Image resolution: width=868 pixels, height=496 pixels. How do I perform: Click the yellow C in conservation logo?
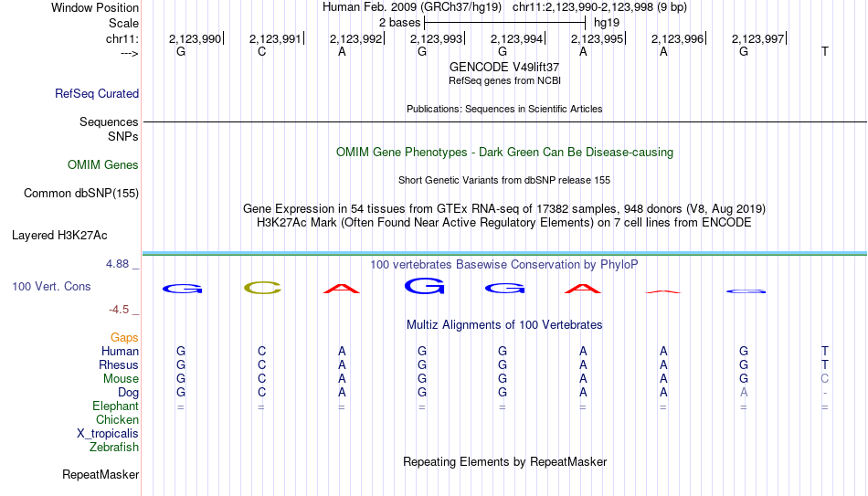click(262, 288)
